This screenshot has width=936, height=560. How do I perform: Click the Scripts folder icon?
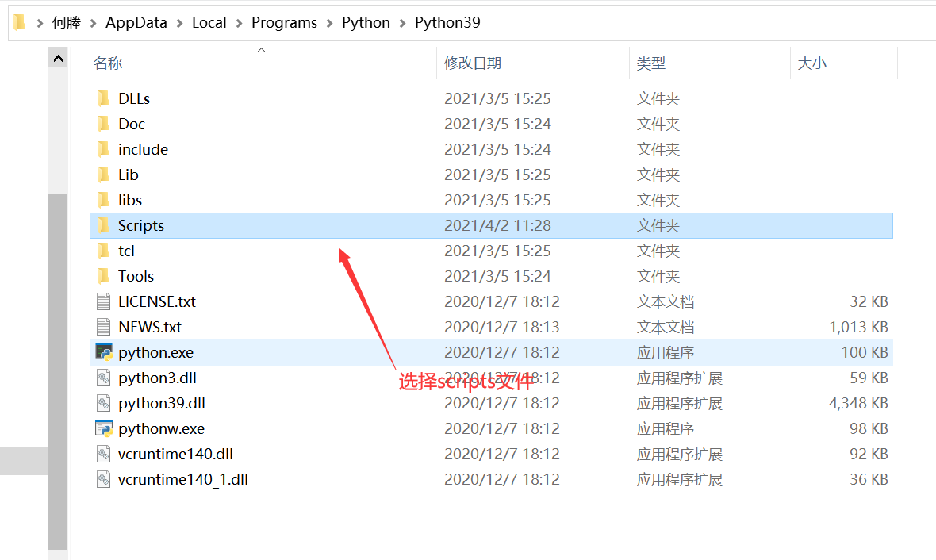[x=103, y=225]
